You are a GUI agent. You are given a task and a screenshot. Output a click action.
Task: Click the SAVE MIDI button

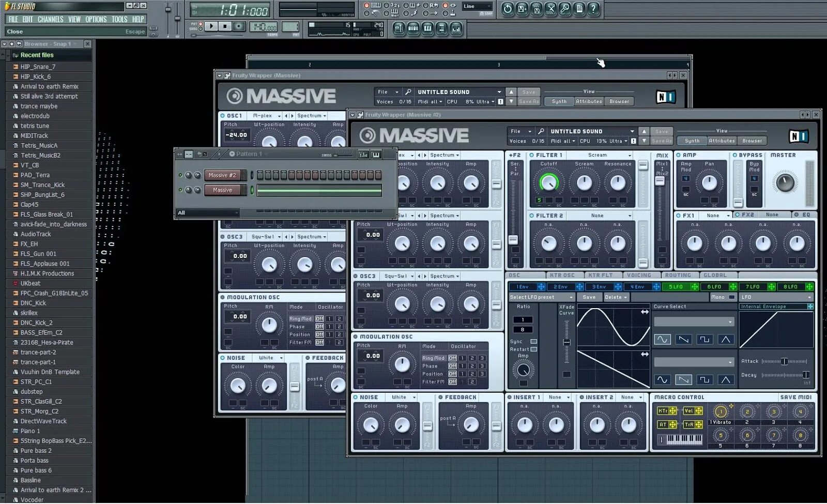pyautogui.click(x=796, y=398)
